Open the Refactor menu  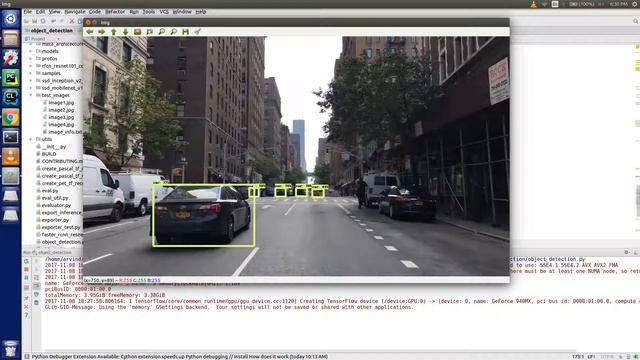pyautogui.click(x=115, y=12)
